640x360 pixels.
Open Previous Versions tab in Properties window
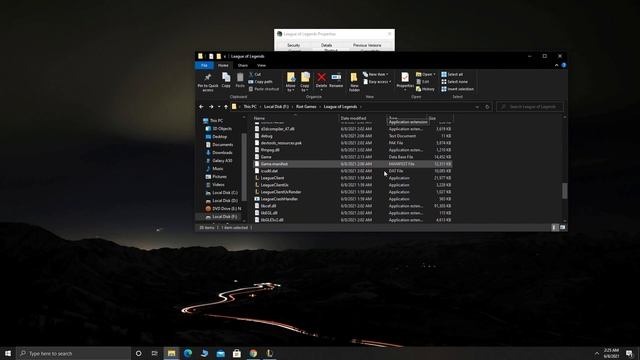(x=367, y=45)
